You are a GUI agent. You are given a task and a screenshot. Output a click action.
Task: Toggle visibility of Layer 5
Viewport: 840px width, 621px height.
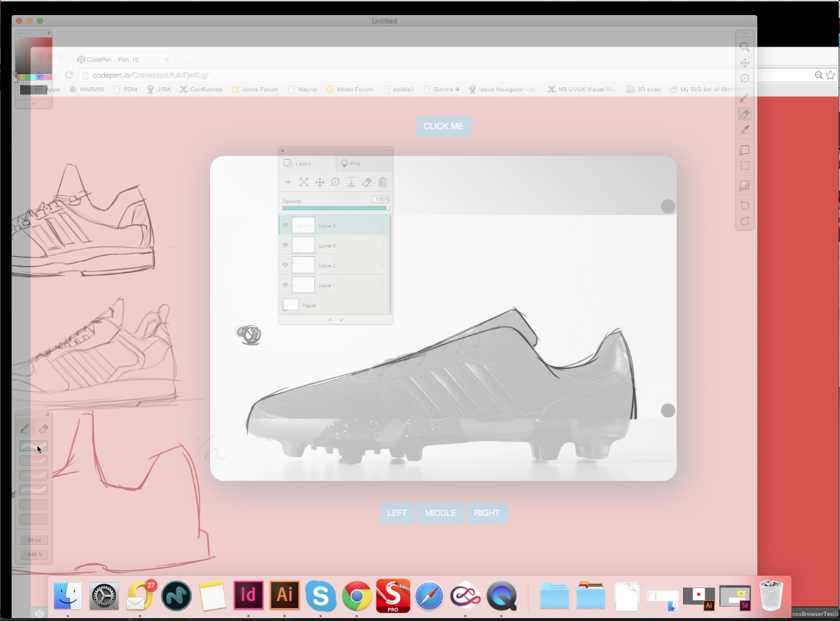(285, 225)
